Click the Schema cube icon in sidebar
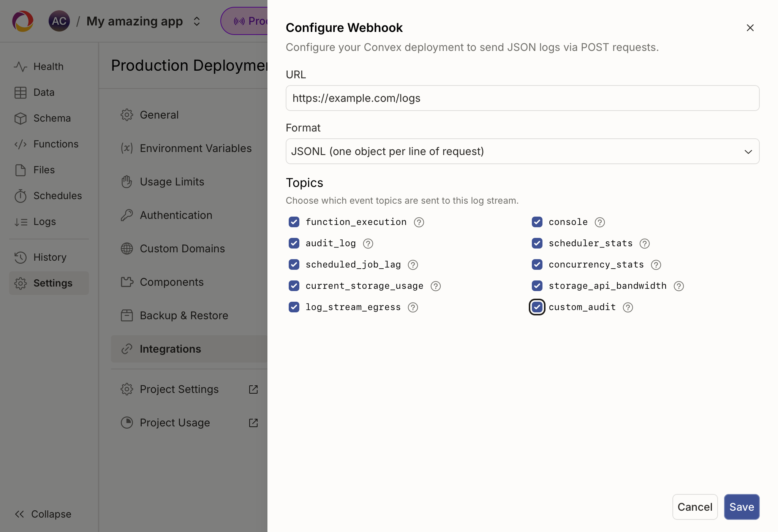 pos(21,118)
